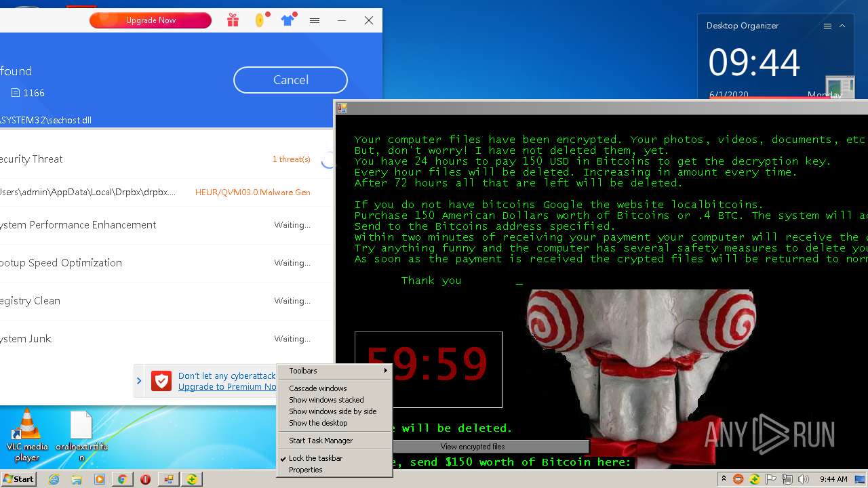Click the 360 green-yellow tray icon
This screenshot has width=868, height=488.
[754, 479]
